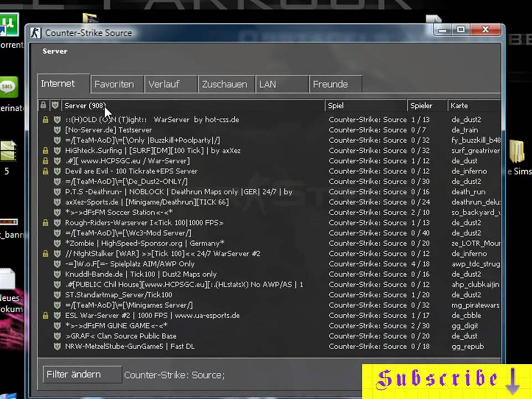532x399 pixels.
Task: Sort by the Server (908) column header
Action: pyautogui.click(x=193, y=105)
